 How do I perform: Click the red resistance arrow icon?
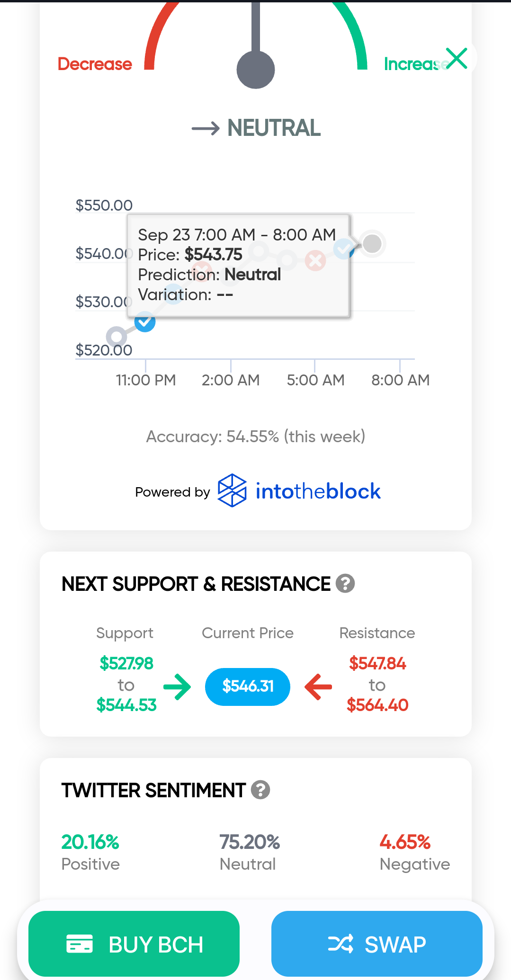tap(318, 686)
